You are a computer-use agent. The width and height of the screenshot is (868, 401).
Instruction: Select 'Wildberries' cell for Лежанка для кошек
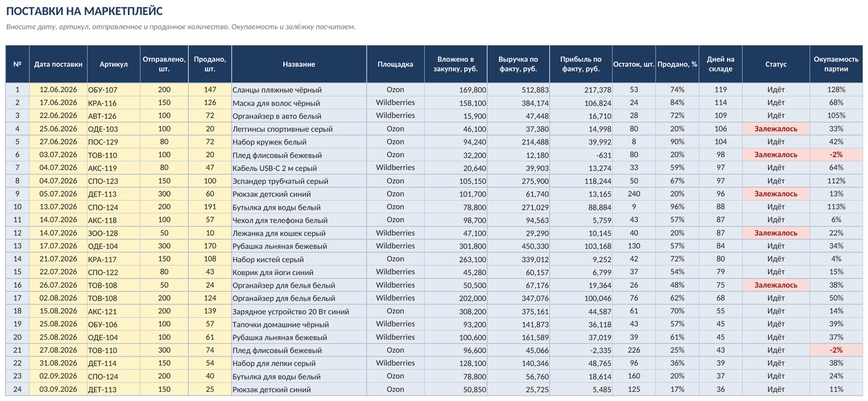395,233
